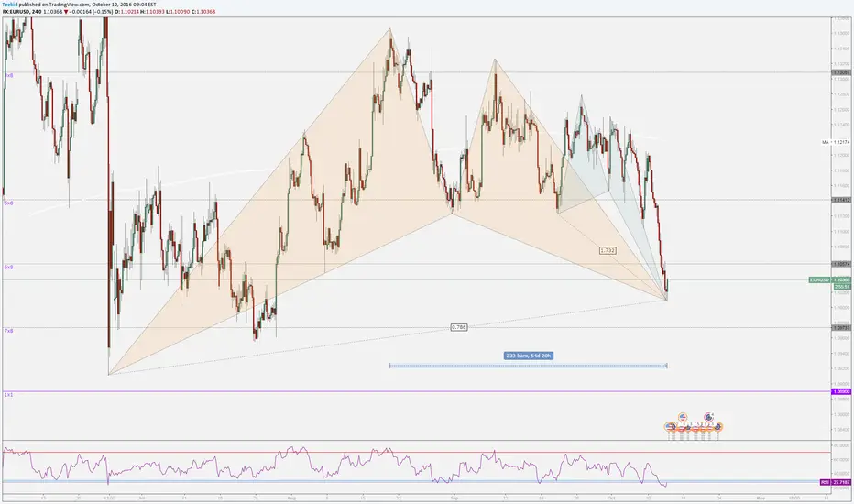
Task: Select the 0.786 ratio label
Action: coord(458,327)
